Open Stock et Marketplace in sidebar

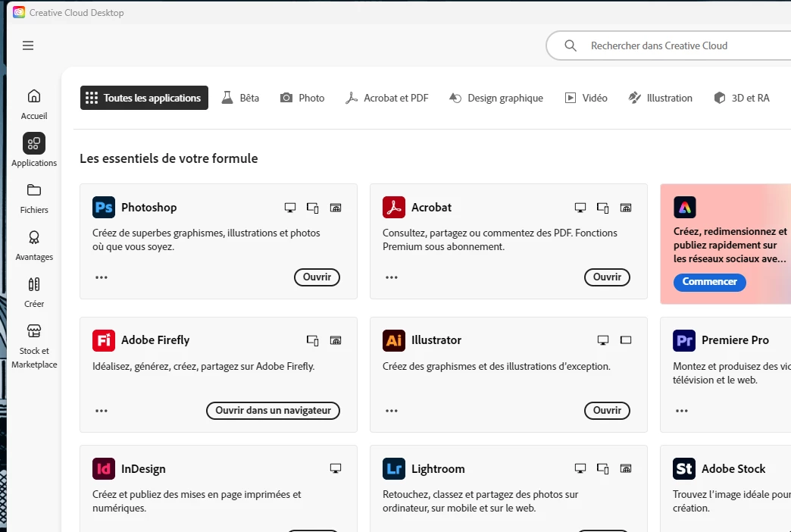(x=34, y=346)
